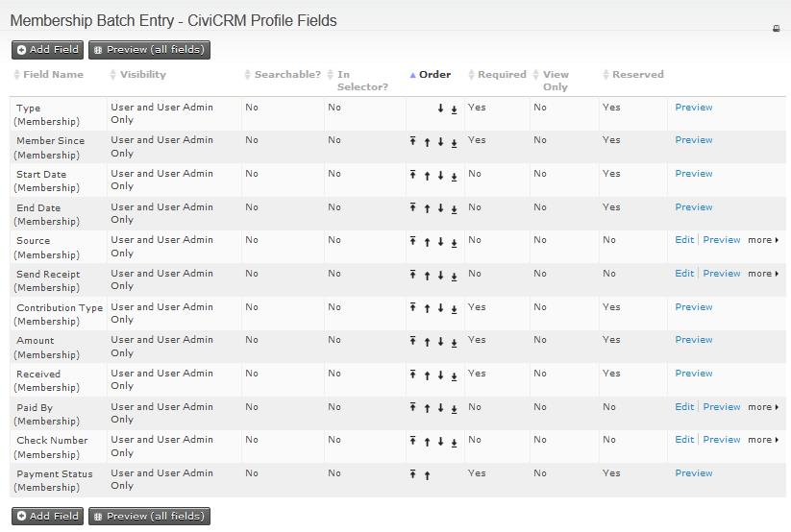The width and height of the screenshot is (791, 532).
Task: Sort table by Visibility column
Action: (x=142, y=75)
